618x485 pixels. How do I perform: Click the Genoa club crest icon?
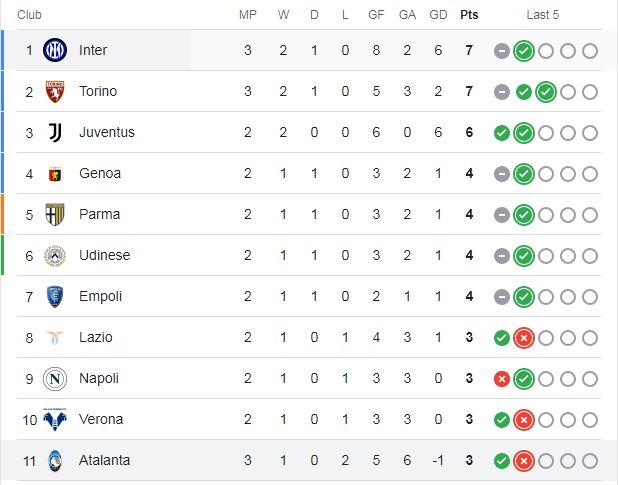(55, 173)
